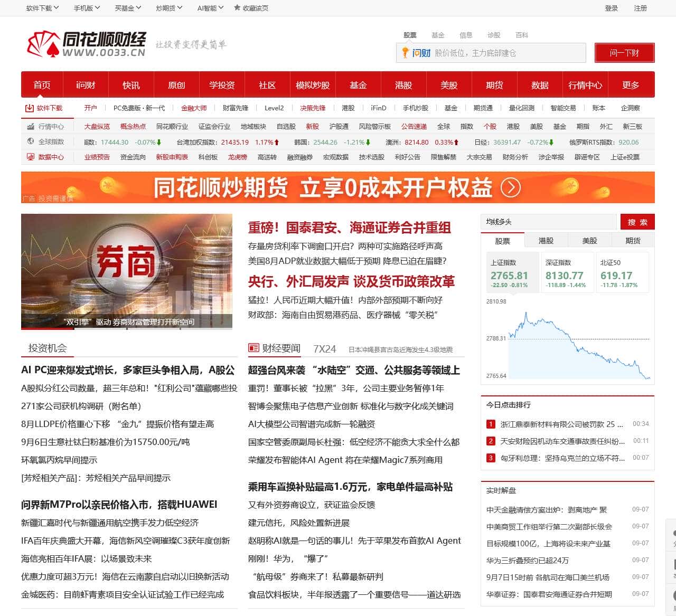Click 龙虎榜 in the 数据中心 row
The width and height of the screenshot is (676, 616).
pyautogui.click(x=238, y=157)
